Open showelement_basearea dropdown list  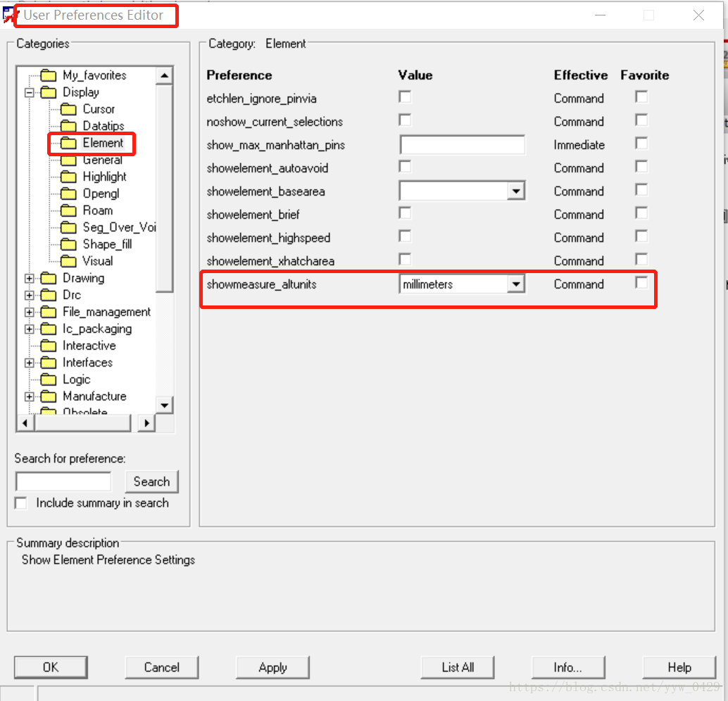coord(516,191)
